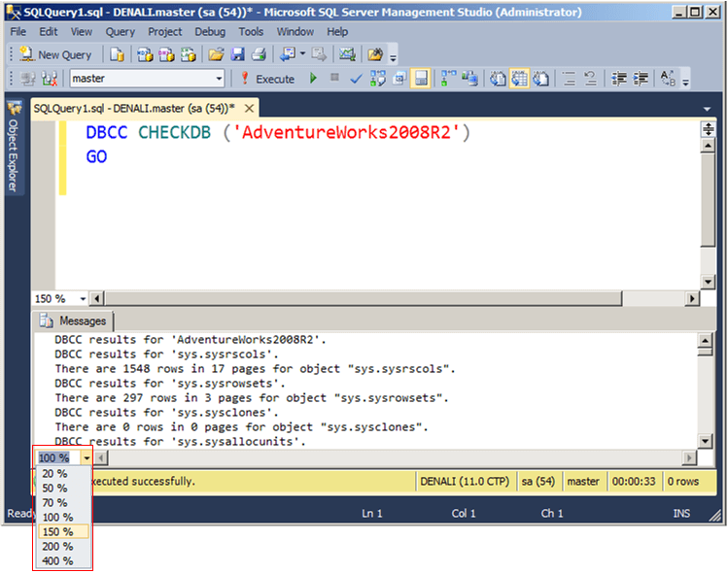Click the editor vertical scrollbar thumb

pos(708,200)
